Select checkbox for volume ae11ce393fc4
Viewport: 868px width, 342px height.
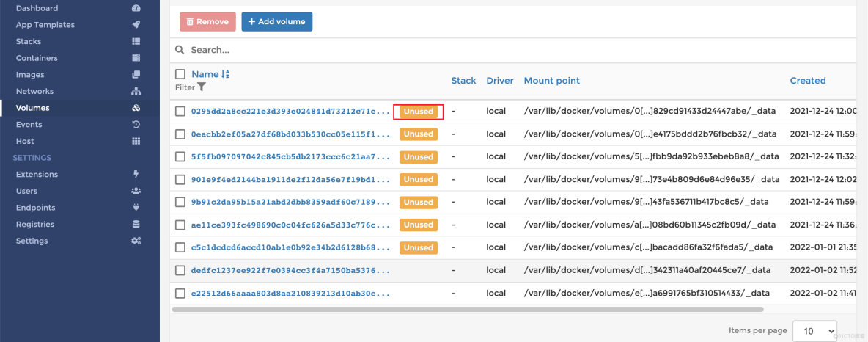[180, 225]
